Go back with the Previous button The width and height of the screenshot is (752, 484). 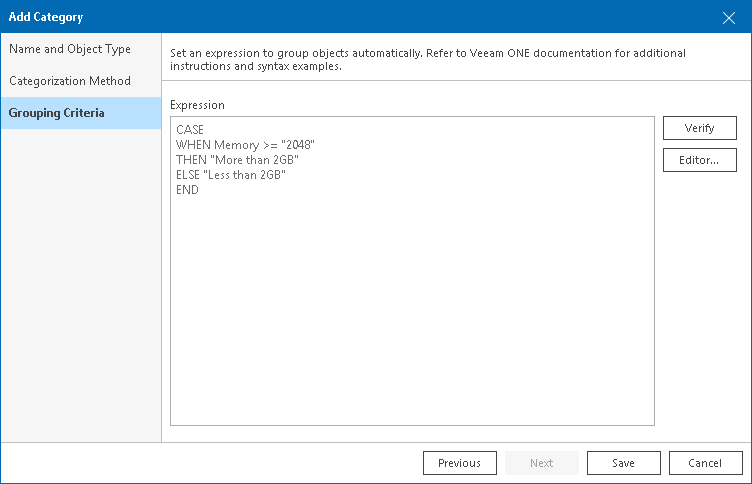click(x=459, y=463)
